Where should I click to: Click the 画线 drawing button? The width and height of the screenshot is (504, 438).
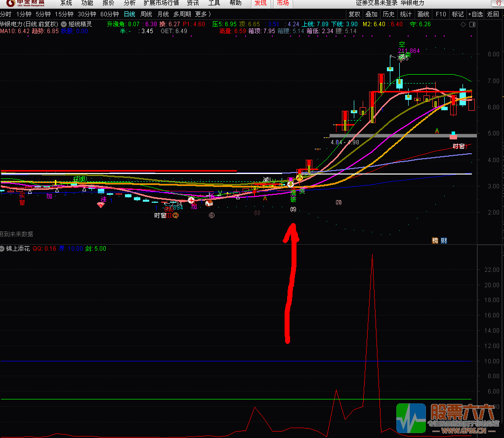[x=423, y=14]
